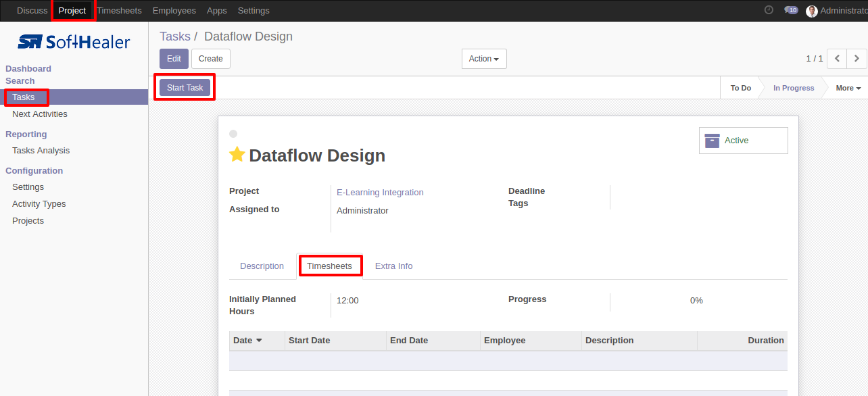The height and width of the screenshot is (396, 868).
Task: Open Next Activities in the sidebar
Action: [x=40, y=114]
